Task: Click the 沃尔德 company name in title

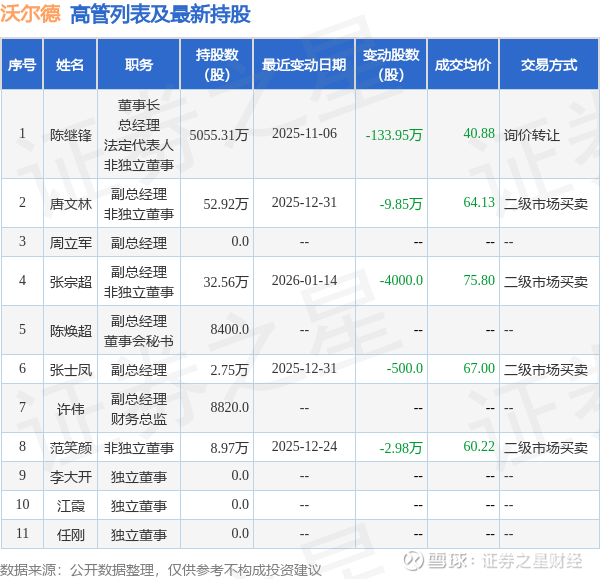Action: [x=30, y=14]
